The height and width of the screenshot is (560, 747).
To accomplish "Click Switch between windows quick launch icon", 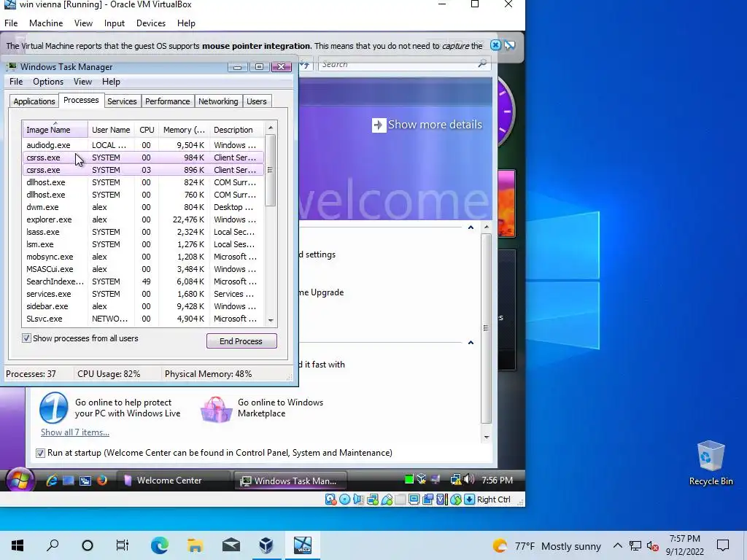I will point(85,481).
